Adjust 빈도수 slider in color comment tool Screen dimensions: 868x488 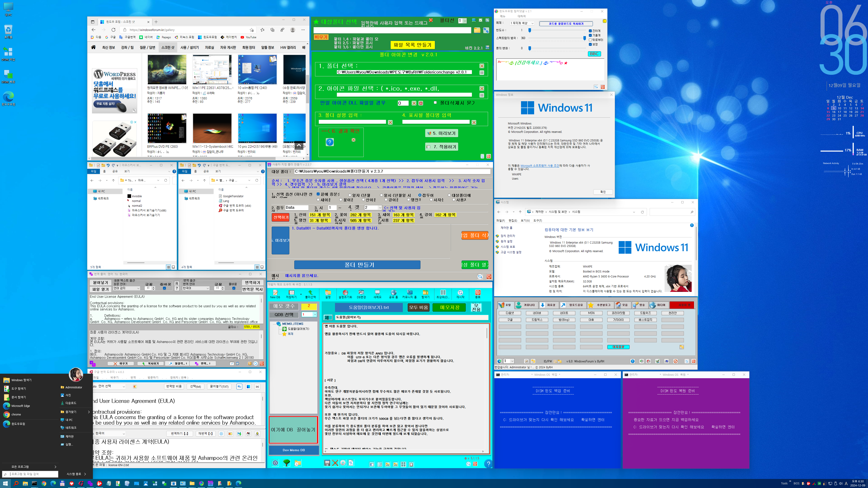point(530,30)
